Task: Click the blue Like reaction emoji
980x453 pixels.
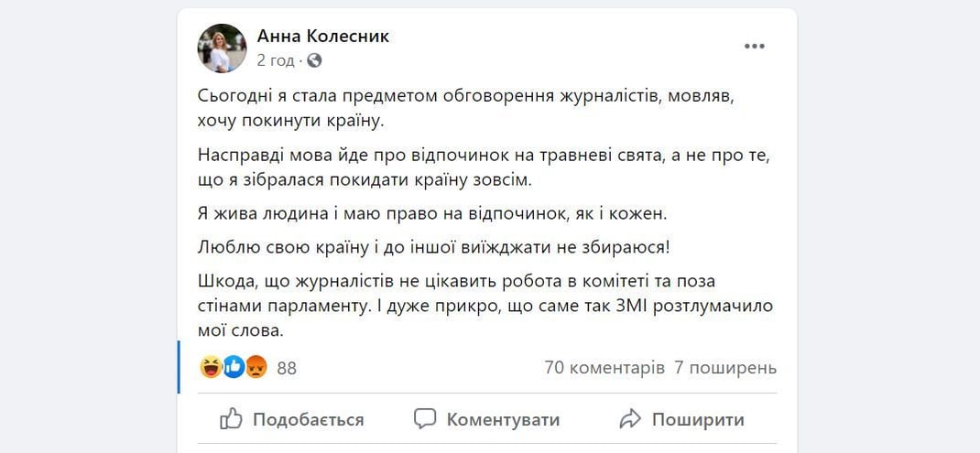Action: (234, 368)
